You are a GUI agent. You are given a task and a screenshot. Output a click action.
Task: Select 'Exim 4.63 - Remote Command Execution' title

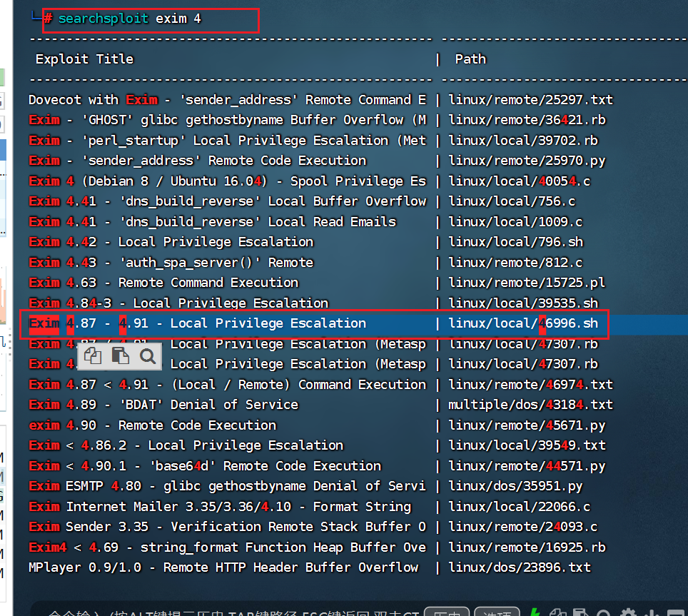coord(163,283)
